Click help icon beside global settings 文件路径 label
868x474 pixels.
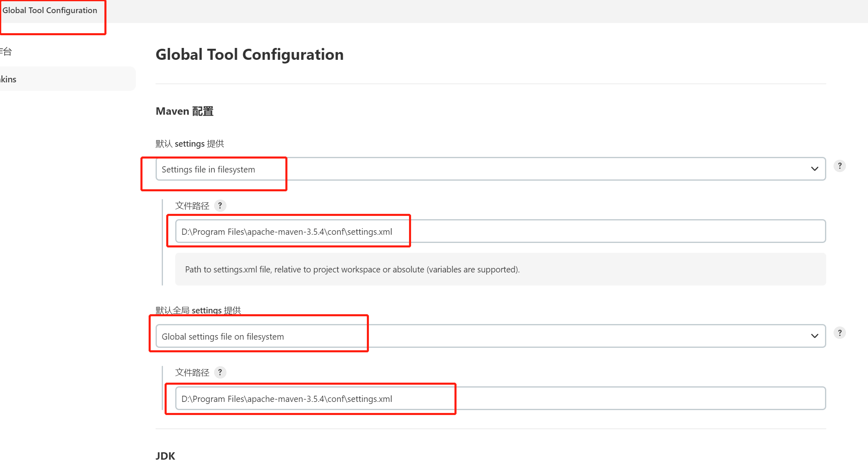pyautogui.click(x=220, y=372)
